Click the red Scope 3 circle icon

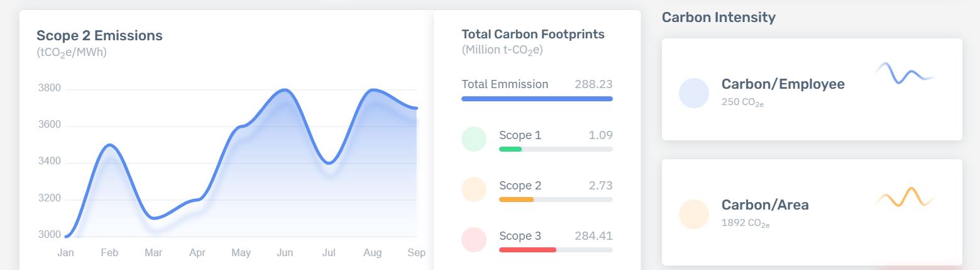[x=473, y=240]
